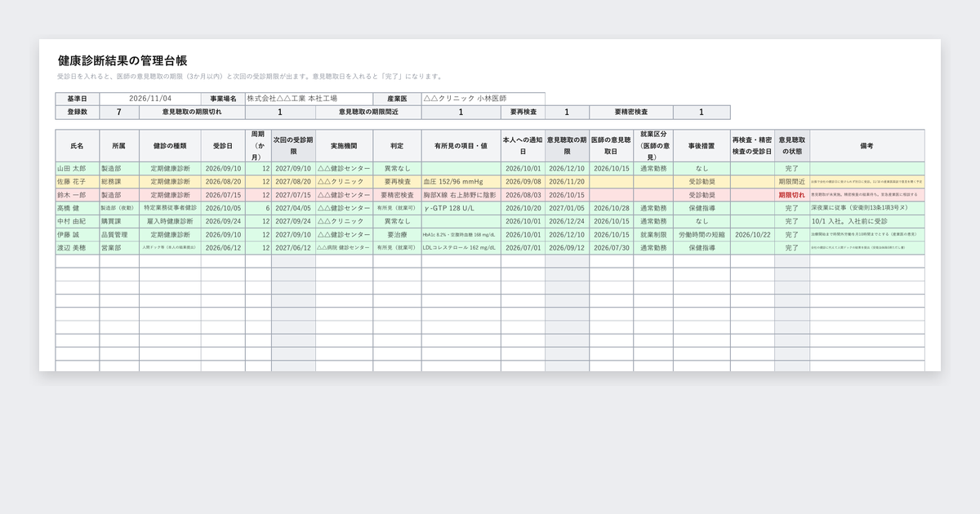Select the 健診の種類 column header
The height and width of the screenshot is (514, 980).
(170, 146)
